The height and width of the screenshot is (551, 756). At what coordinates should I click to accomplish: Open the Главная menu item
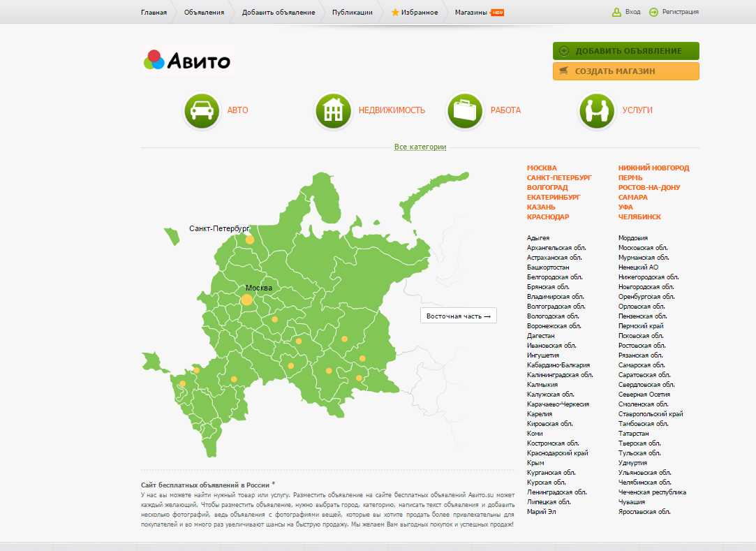[154, 12]
